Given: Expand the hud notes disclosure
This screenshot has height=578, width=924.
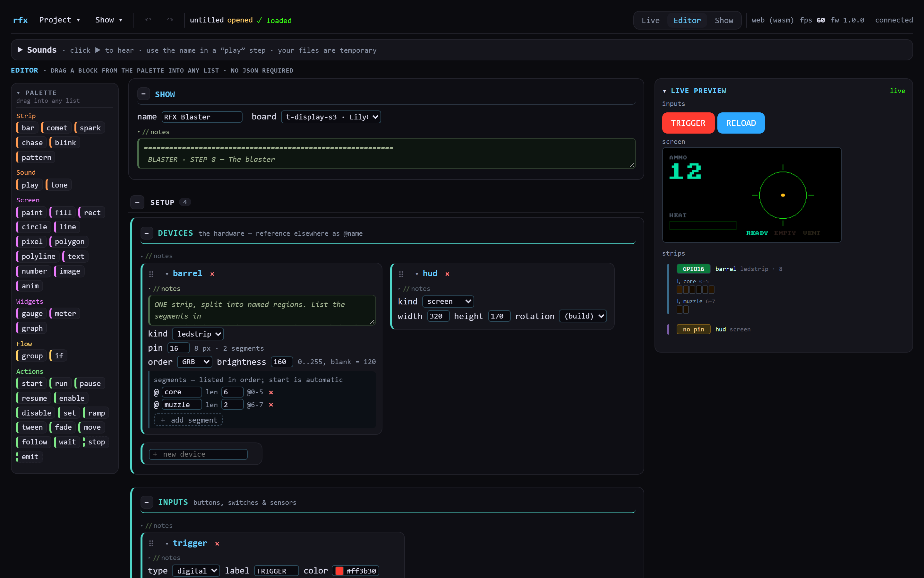Looking at the screenshot, I should coord(414,289).
